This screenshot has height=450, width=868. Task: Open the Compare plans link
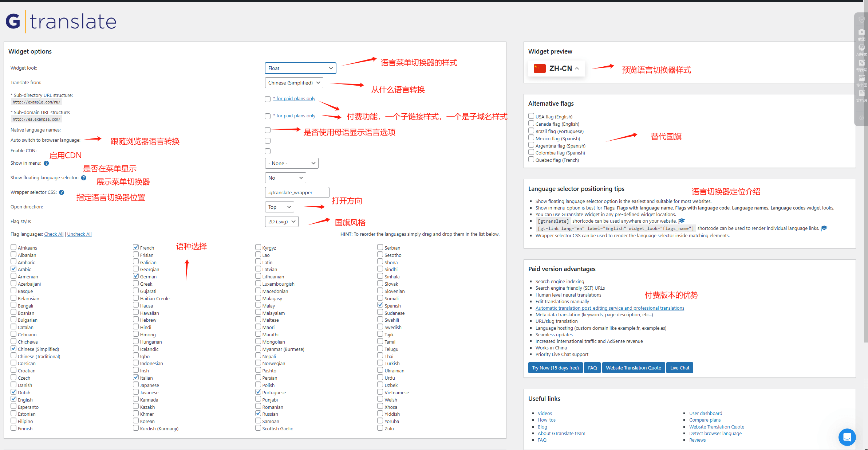705,420
